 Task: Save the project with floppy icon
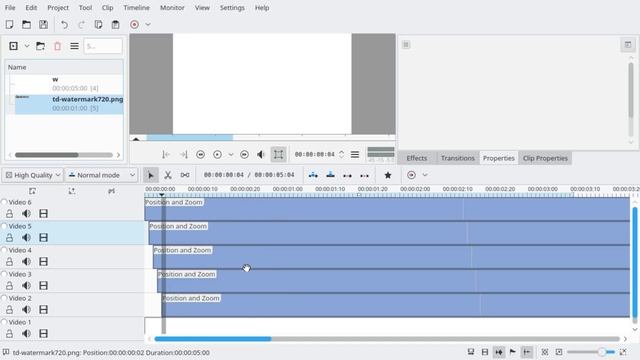point(43,24)
